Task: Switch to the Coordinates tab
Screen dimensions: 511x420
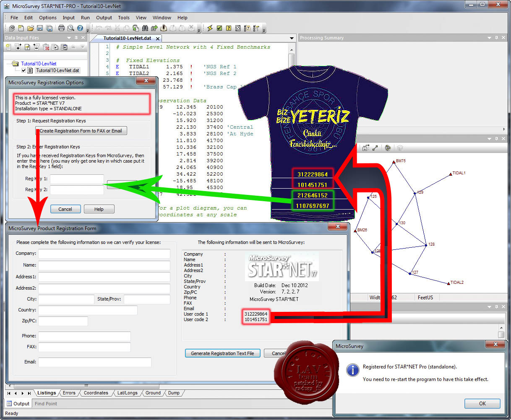Action: tap(96, 393)
